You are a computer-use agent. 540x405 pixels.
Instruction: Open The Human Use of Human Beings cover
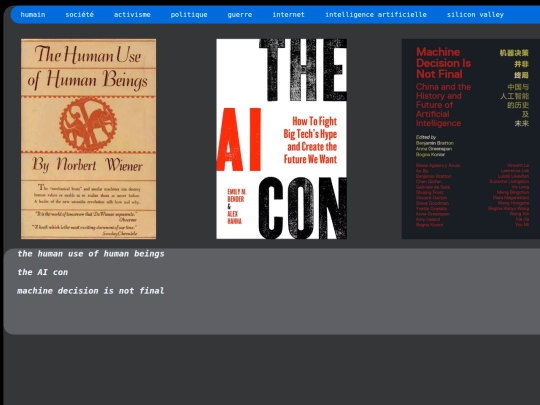pos(89,139)
